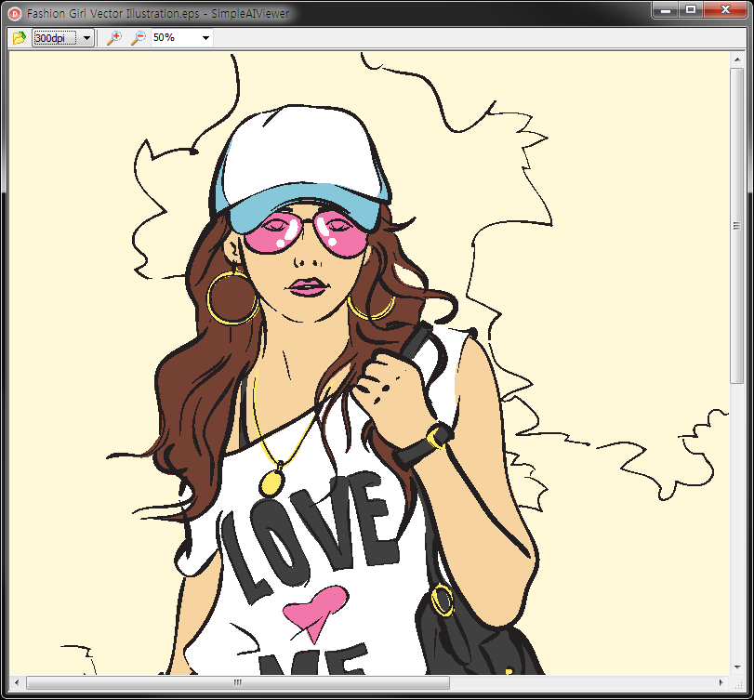Click the zoom out magnifier icon
The width and height of the screenshot is (754, 700).
138,38
